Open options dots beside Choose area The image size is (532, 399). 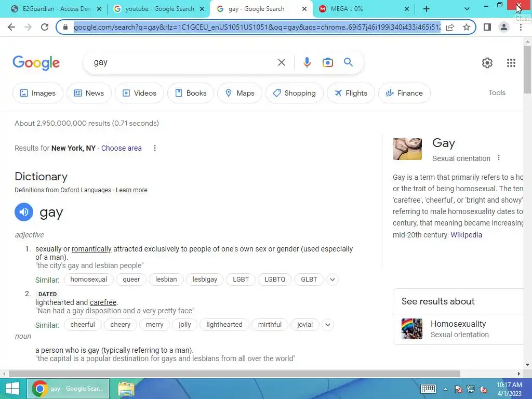coord(155,148)
